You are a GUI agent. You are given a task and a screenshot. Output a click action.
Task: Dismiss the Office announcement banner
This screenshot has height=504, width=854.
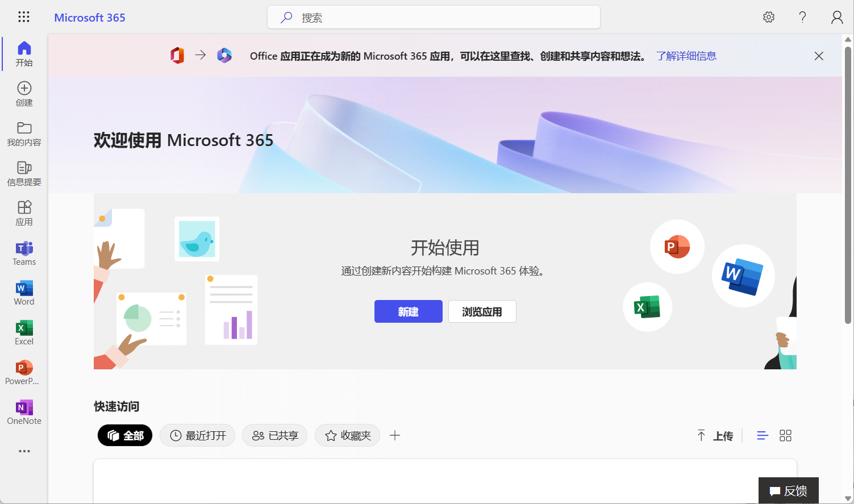point(819,56)
